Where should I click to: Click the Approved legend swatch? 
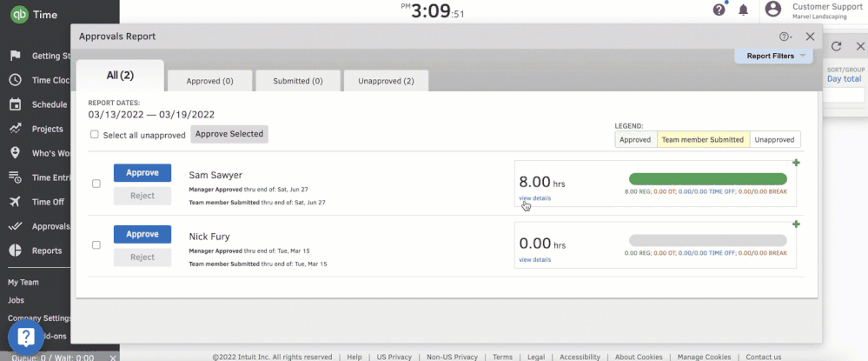(x=635, y=140)
